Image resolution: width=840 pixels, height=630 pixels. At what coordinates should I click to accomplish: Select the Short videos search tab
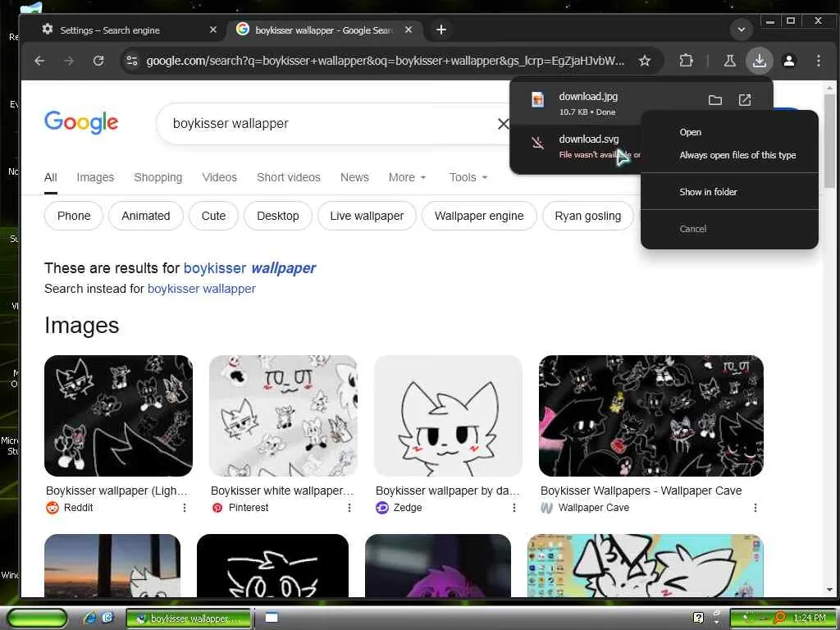(x=288, y=177)
